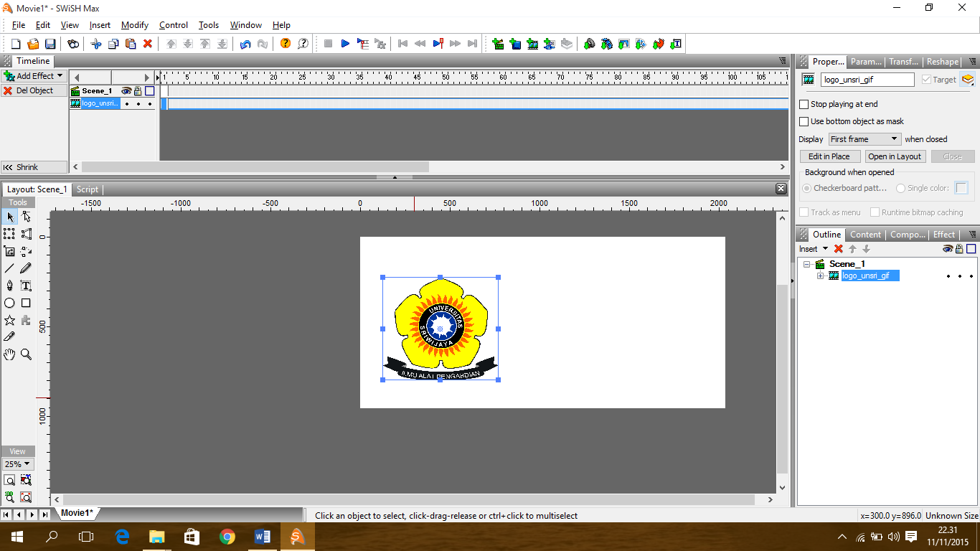Click the Undo arrow icon
The width and height of the screenshot is (980, 551).
245,44
